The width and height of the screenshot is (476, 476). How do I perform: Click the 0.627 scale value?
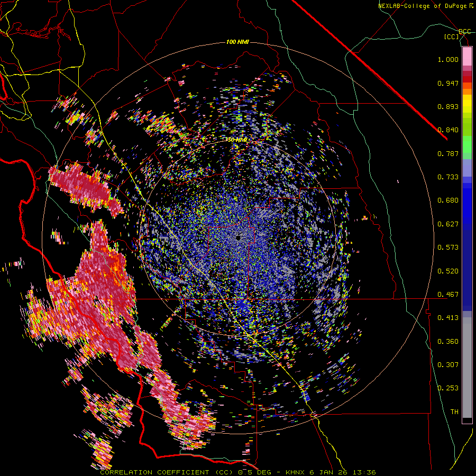448,224
